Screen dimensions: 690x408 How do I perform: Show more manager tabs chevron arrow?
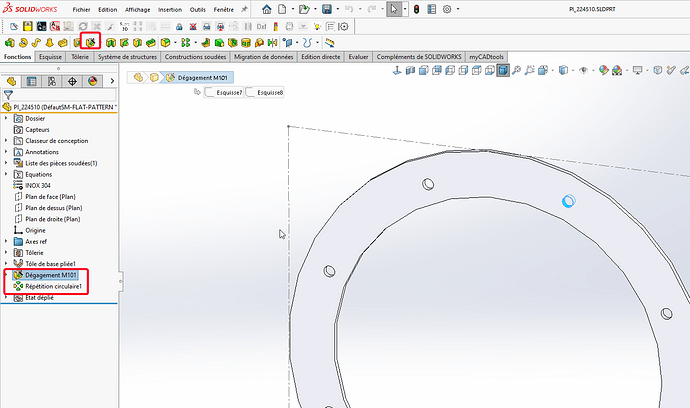112,81
